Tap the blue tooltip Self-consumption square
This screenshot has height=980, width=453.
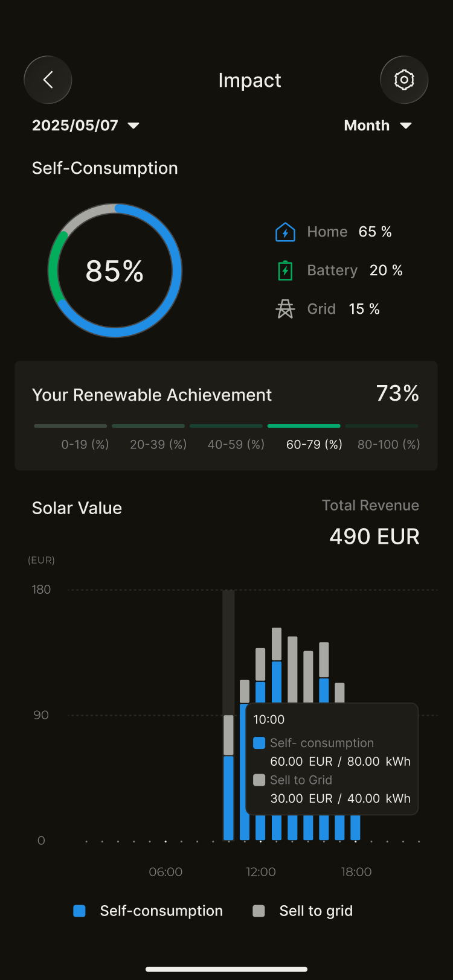[259, 743]
